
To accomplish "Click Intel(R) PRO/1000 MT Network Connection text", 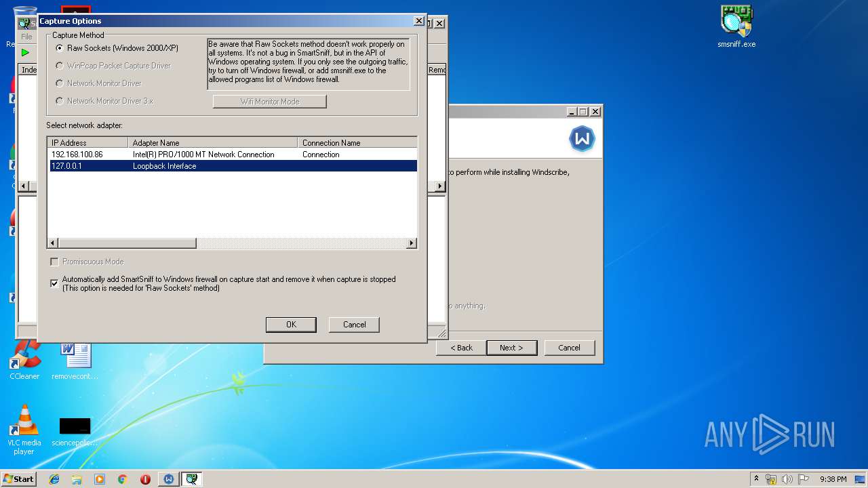I will 203,155.
